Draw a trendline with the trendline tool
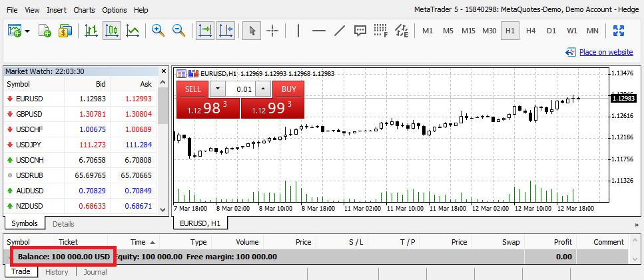Image resolution: width=644 pixels, height=280 pixels. click(x=339, y=30)
